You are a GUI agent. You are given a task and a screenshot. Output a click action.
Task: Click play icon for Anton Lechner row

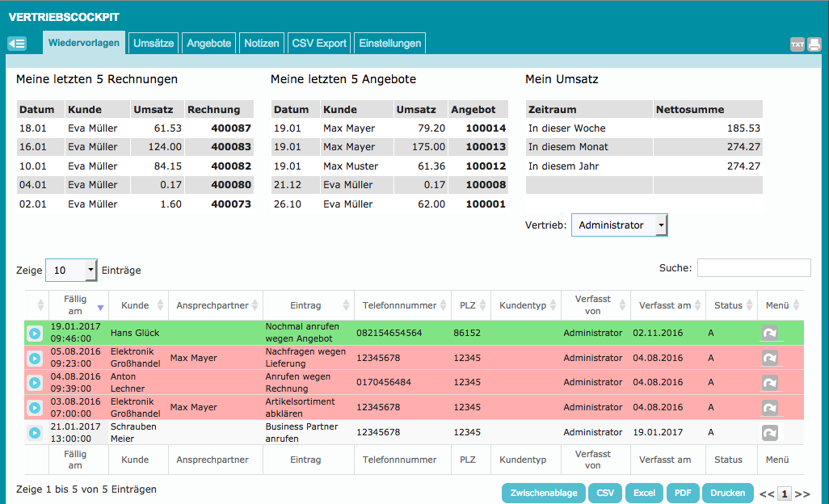pos(35,382)
